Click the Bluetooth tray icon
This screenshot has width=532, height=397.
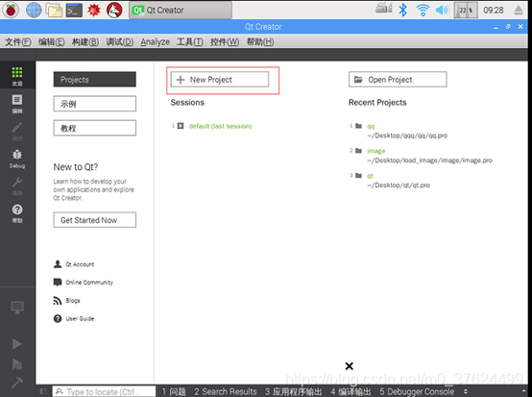coord(402,11)
